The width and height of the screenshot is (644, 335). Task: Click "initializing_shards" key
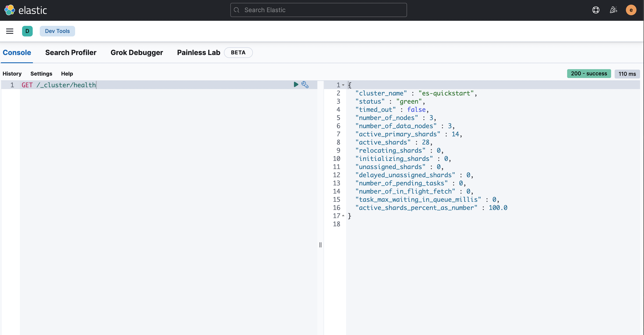(394, 159)
